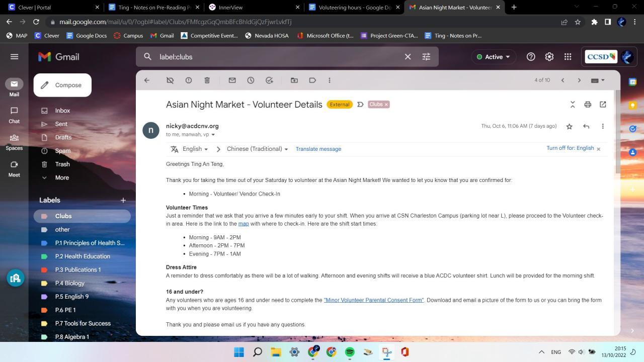Open email in a new window
This screenshot has height=362, width=644.
[x=603, y=105]
